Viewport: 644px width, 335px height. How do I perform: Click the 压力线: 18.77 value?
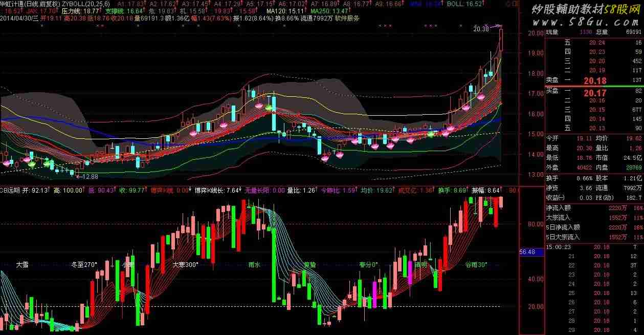pos(80,11)
